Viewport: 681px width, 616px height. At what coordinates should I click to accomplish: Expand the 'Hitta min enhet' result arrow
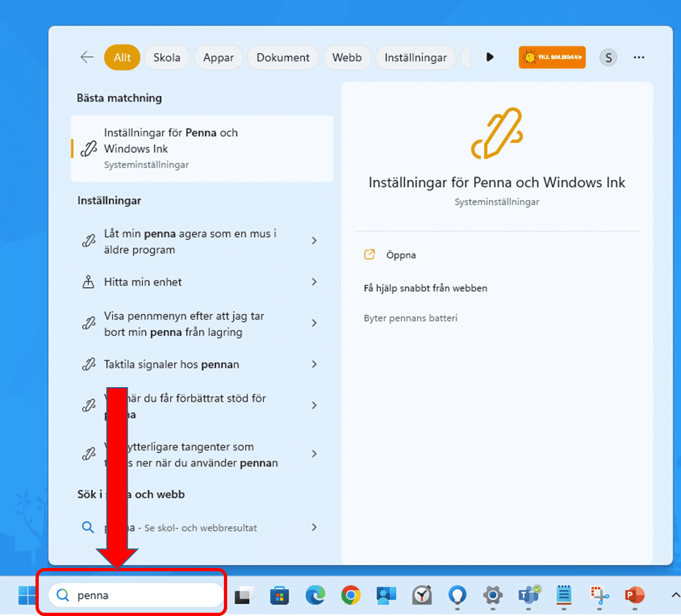(x=314, y=282)
